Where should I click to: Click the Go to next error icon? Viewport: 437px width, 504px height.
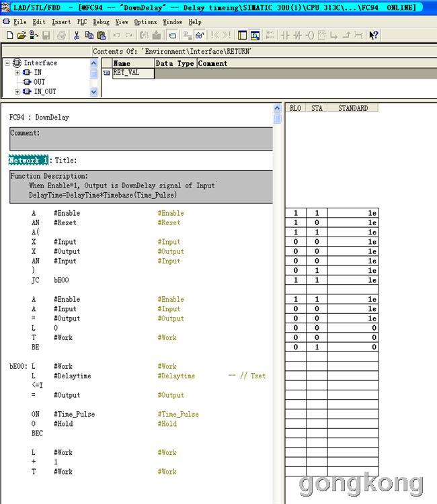227,35
